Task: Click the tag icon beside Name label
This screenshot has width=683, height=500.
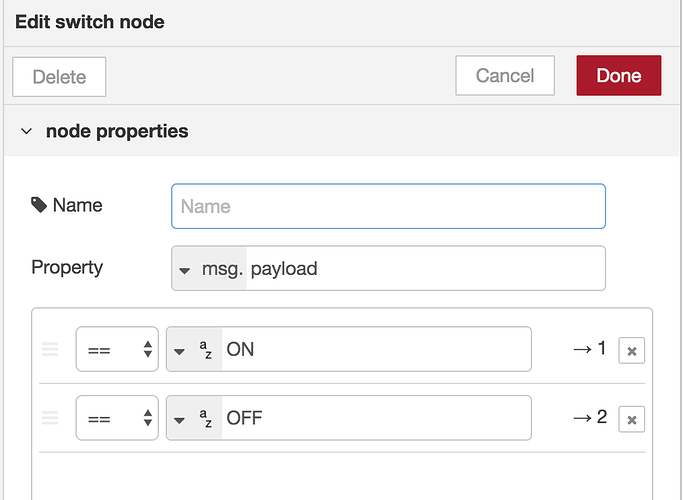Action: (39, 205)
